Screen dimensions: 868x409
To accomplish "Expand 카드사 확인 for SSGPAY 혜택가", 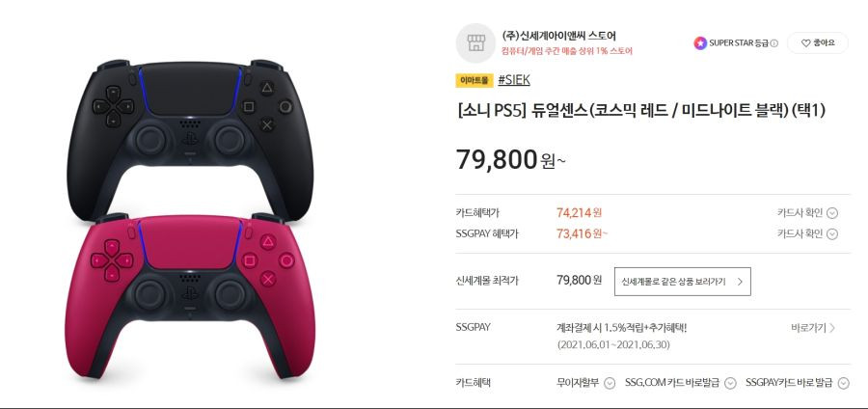I will point(832,234).
